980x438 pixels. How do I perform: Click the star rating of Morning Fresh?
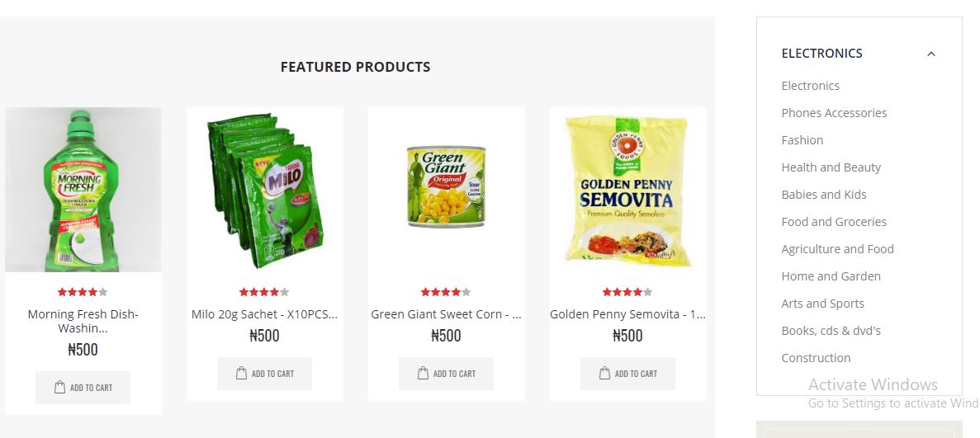[83, 292]
